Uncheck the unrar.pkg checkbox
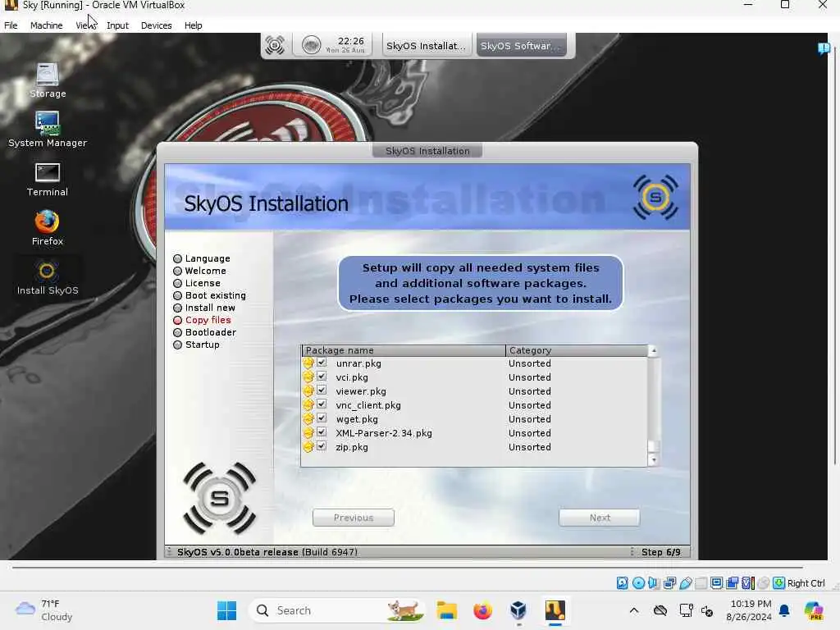Screen dimensions: 840x630 click(x=322, y=362)
